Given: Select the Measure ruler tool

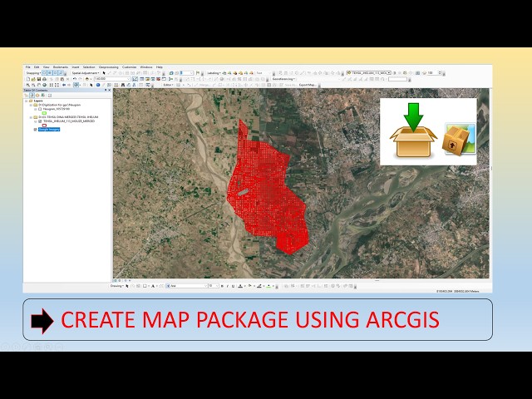Looking at the screenshot, I should point(116,85).
